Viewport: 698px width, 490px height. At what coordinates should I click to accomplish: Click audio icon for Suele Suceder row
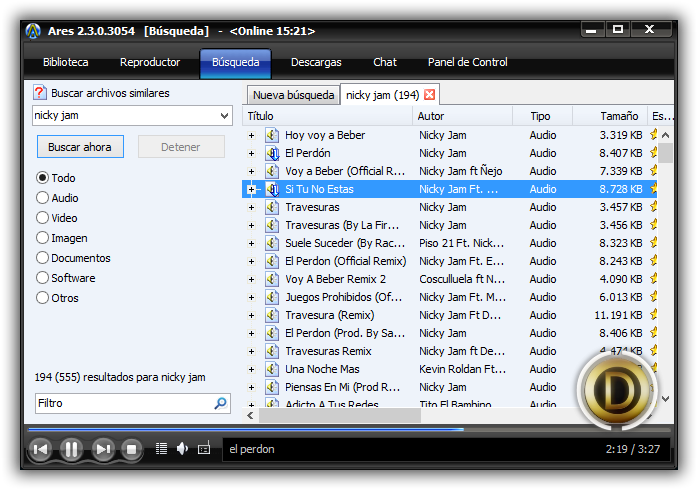tap(272, 243)
